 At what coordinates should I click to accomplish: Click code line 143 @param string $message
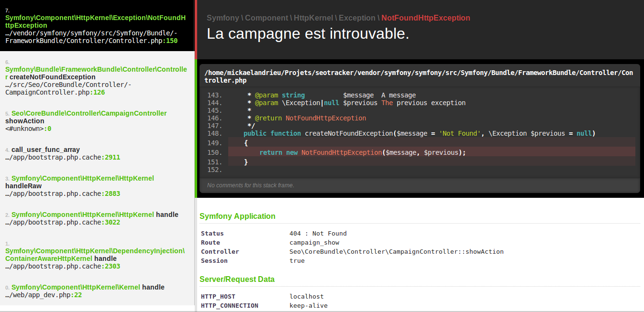coord(332,95)
